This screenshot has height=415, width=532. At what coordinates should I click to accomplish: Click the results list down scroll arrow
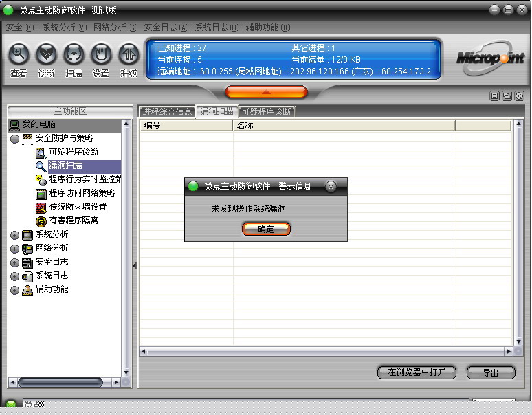coord(518,341)
